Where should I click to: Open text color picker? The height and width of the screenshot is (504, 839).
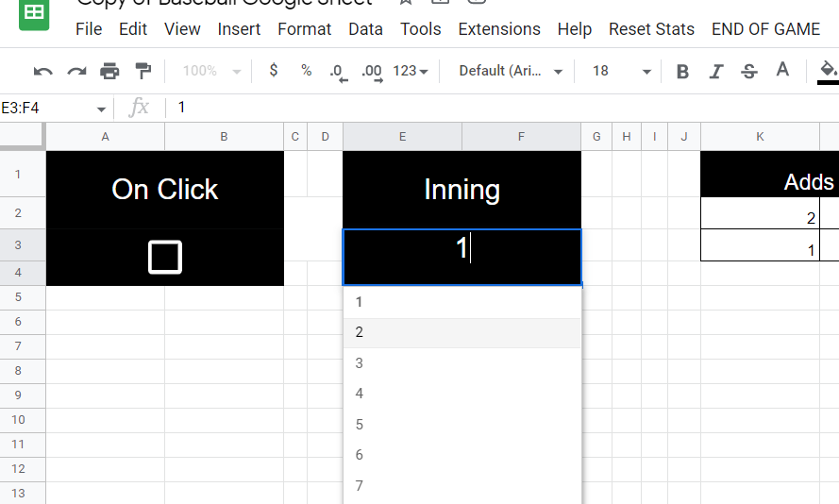pyautogui.click(x=782, y=70)
